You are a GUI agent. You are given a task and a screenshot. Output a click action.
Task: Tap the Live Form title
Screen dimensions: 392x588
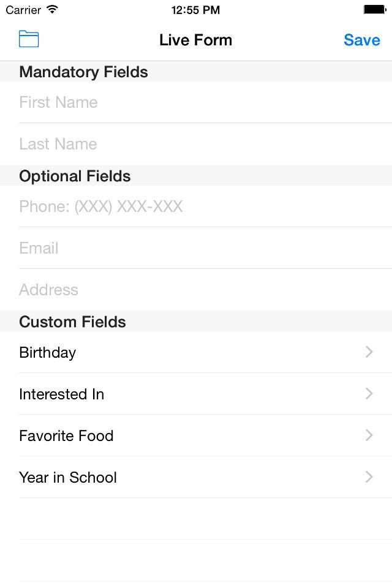click(x=195, y=40)
